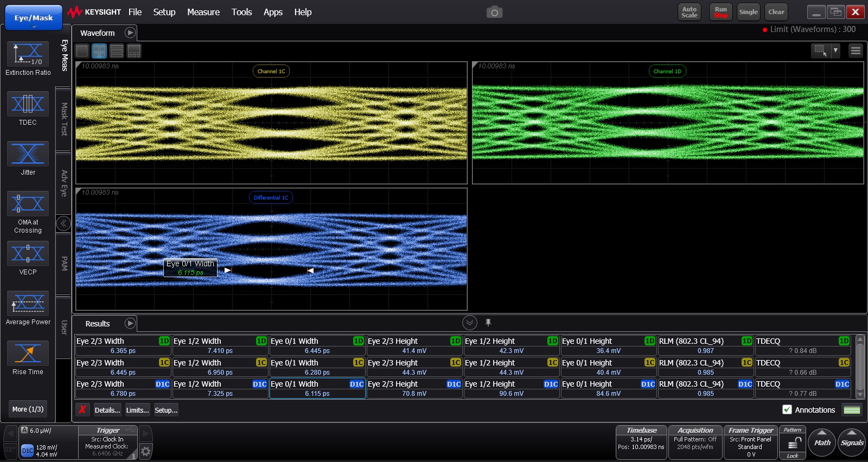Click the Results tab play arrow

130,323
